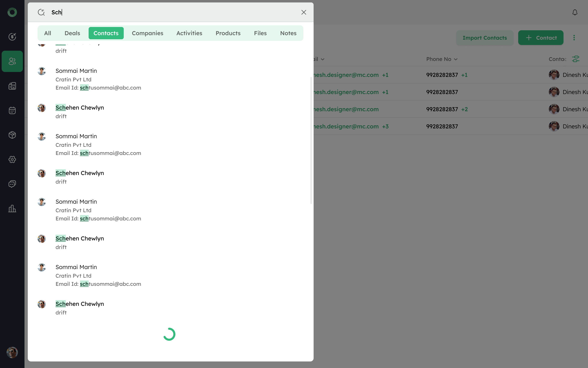
Task: Open the chat messages icon in sidebar
Action: [12, 184]
